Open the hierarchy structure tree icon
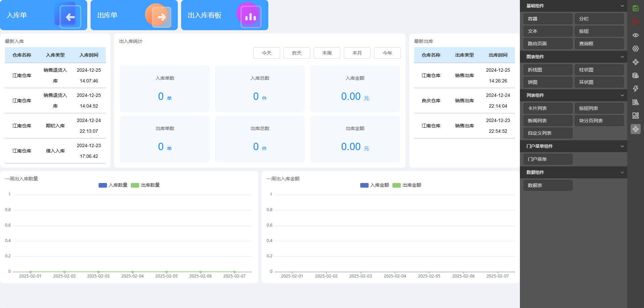 pos(635,102)
